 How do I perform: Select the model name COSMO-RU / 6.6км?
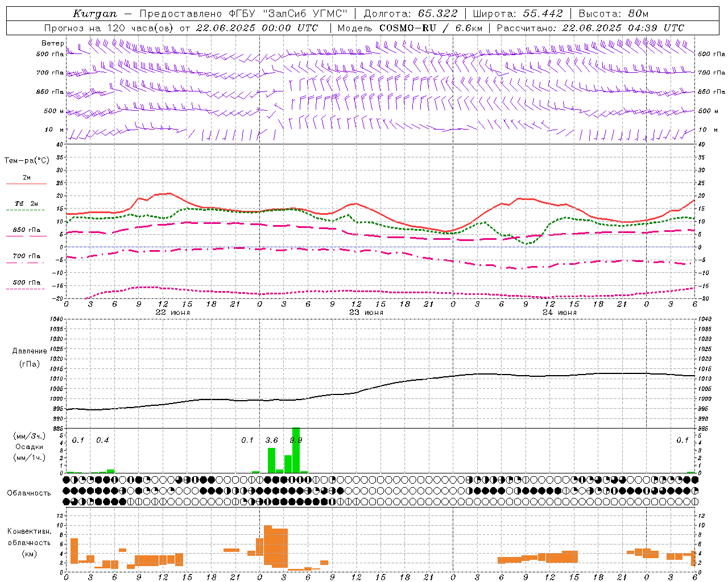pos(431,28)
